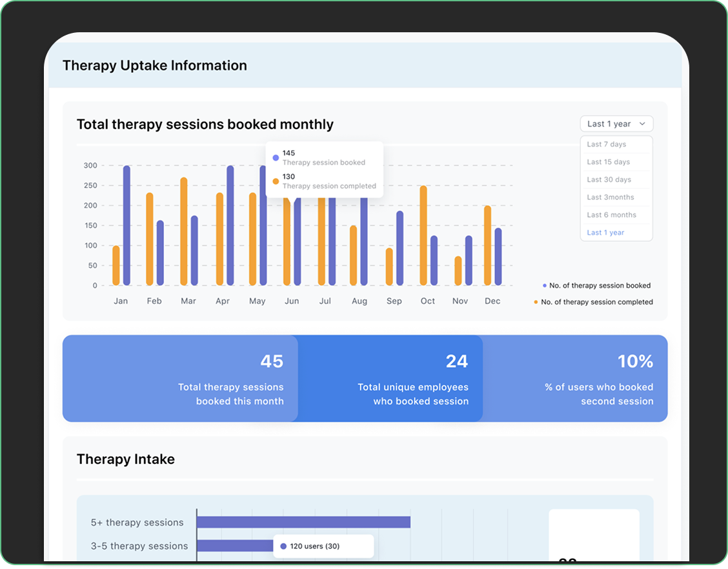Click the Jan blue booked bar

coord(126,225)
